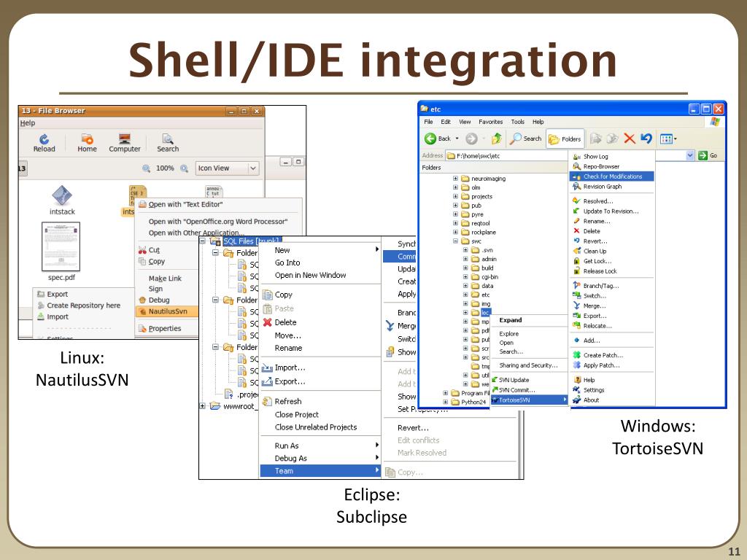Expand the neuroimaging folder in the tree
Screen dimensions: 747x560
click(455, 179)
